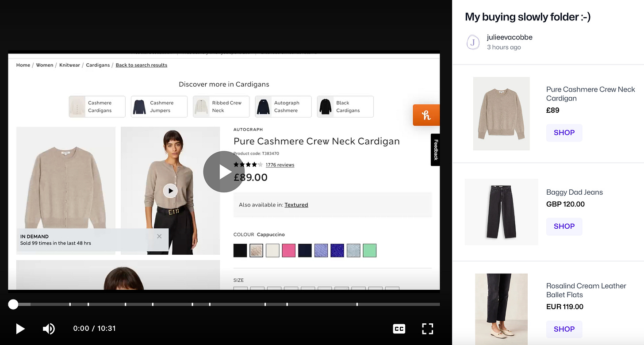Click Back to search results link
Screen dimensions: 644x345
tap(142, 65)
